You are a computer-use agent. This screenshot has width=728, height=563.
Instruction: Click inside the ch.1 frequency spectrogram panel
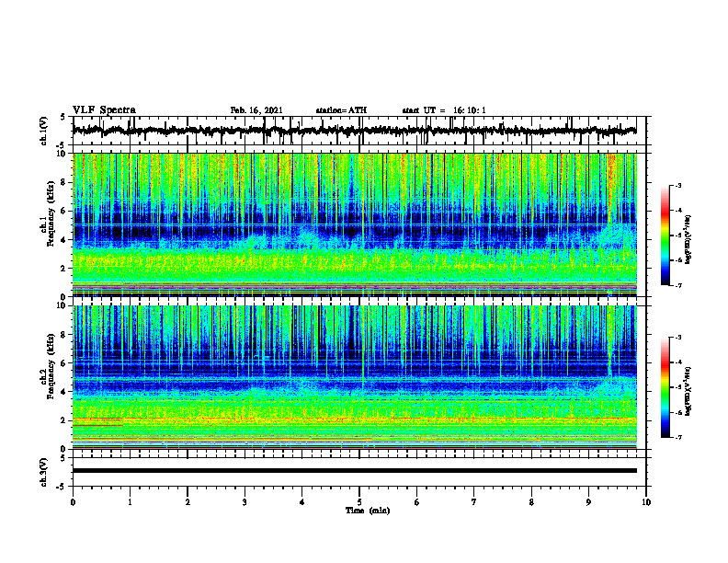click(x=354, y=224)
